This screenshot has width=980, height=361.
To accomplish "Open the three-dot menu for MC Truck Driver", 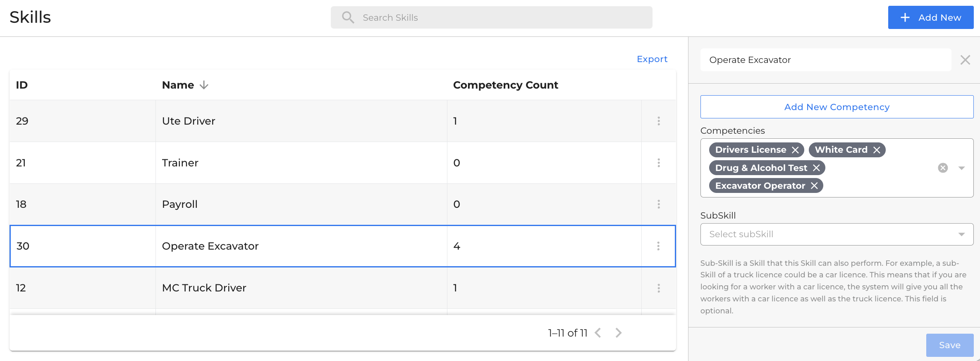I will [659, 288].
